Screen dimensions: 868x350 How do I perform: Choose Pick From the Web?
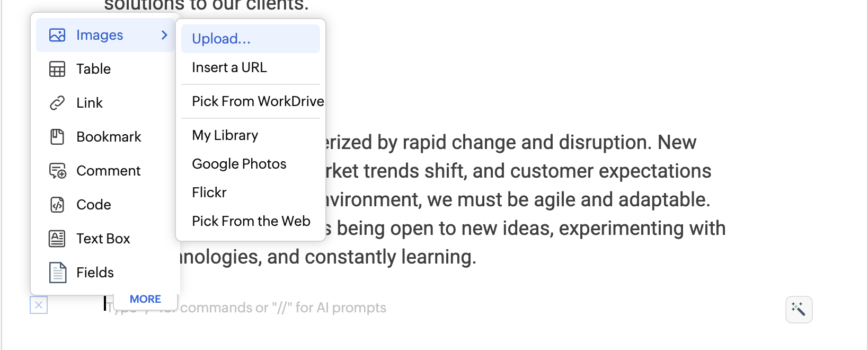[x=251, y=221]
